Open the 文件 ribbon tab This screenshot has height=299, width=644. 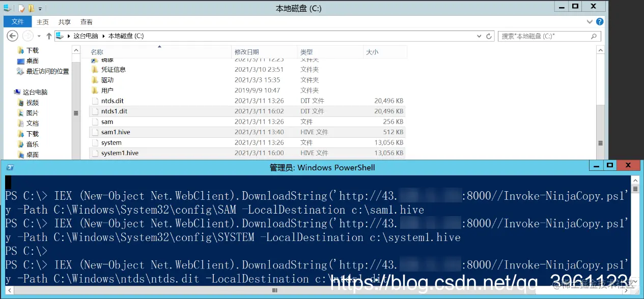tap(17, 22)
